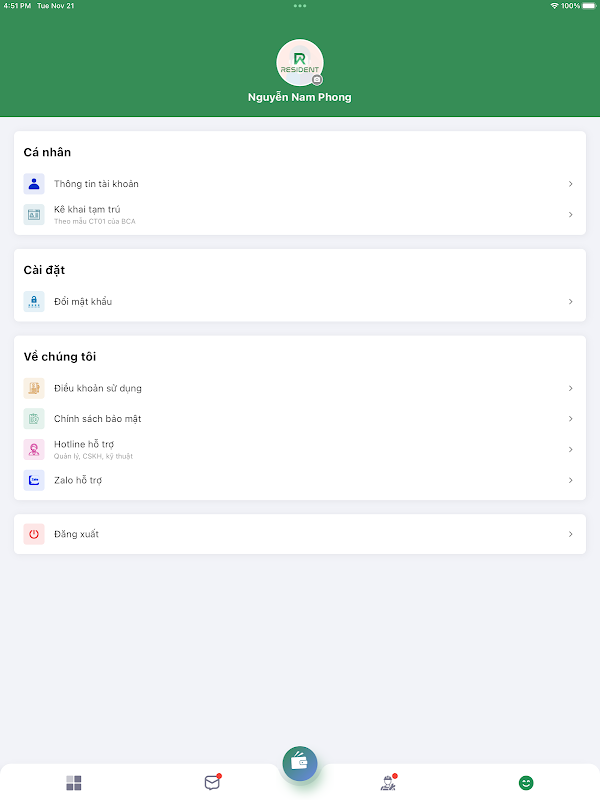Screen dimensions: 600x800
Task: Open the mail inbox tab with notification badge
Action: [x=212, y=783]
